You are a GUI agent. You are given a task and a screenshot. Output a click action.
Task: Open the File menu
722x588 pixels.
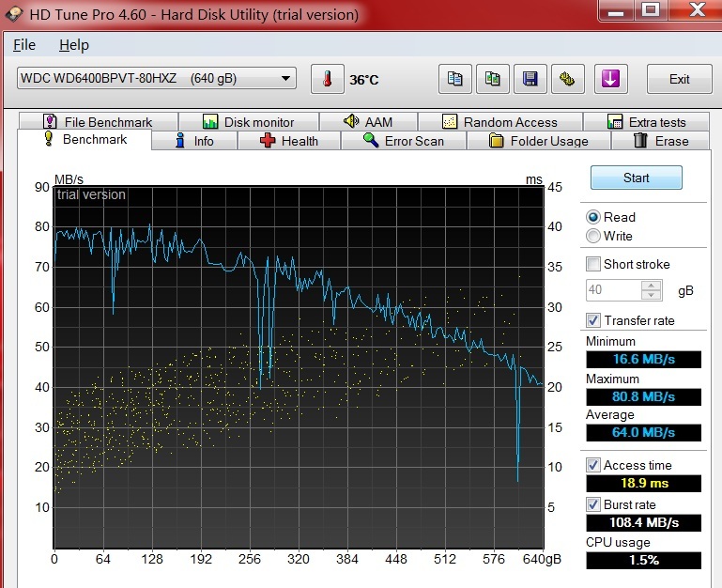[24, 45]
